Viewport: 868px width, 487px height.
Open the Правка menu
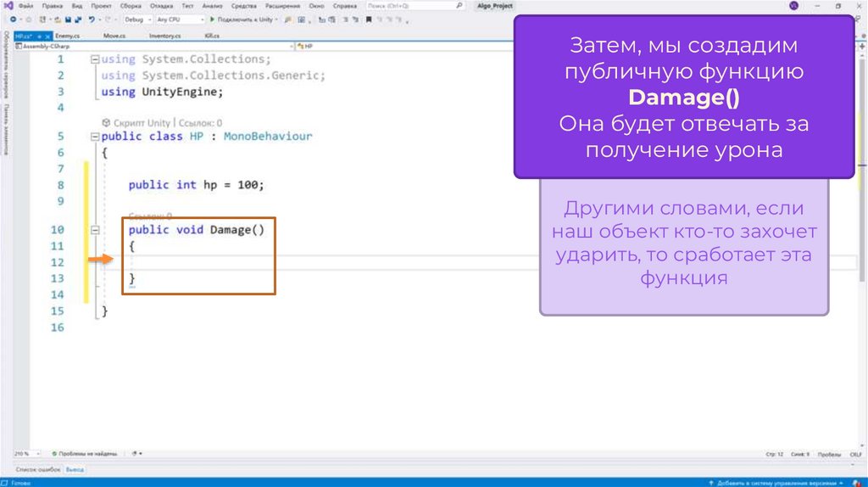[52, 6]
